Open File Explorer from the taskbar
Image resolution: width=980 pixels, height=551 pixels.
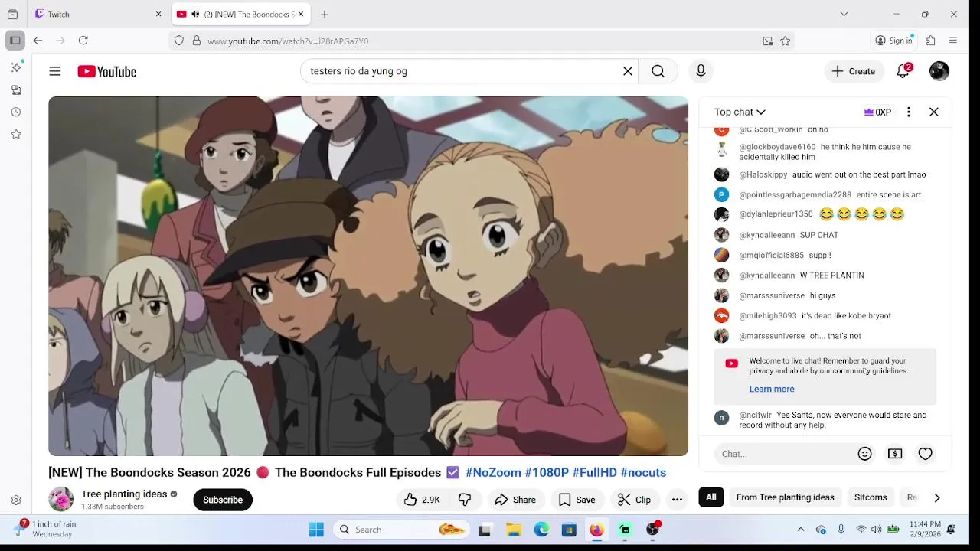point(514,530)
